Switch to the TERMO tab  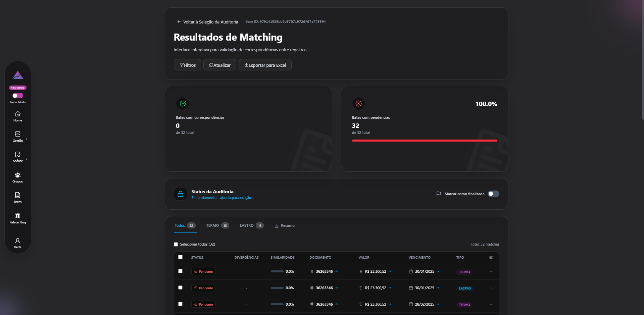coord(217,225)
